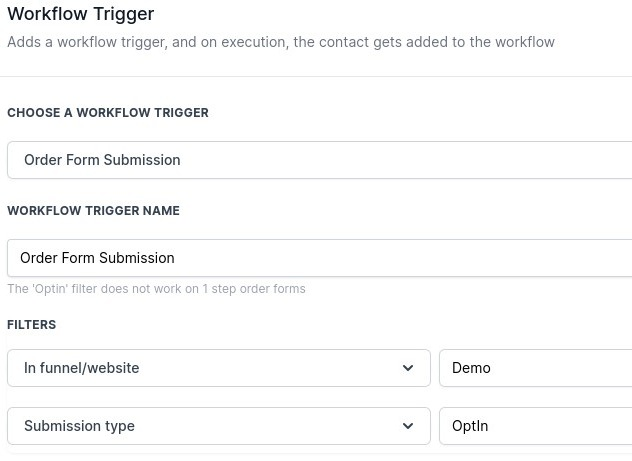Image resolution: width=632 pixels, height=461 pixels.
Task: Open the OptIn submission type value field
Action: 535,426
